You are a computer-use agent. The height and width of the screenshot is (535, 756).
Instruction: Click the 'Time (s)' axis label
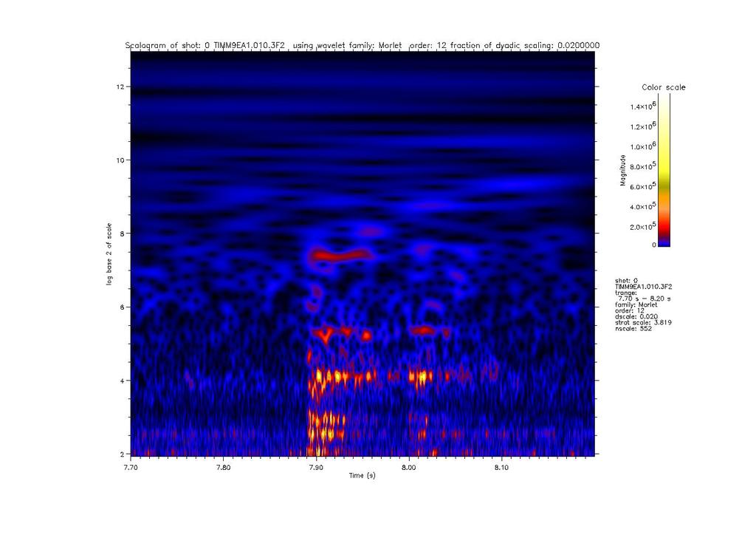pyautogui.click(x=362, y=476)
